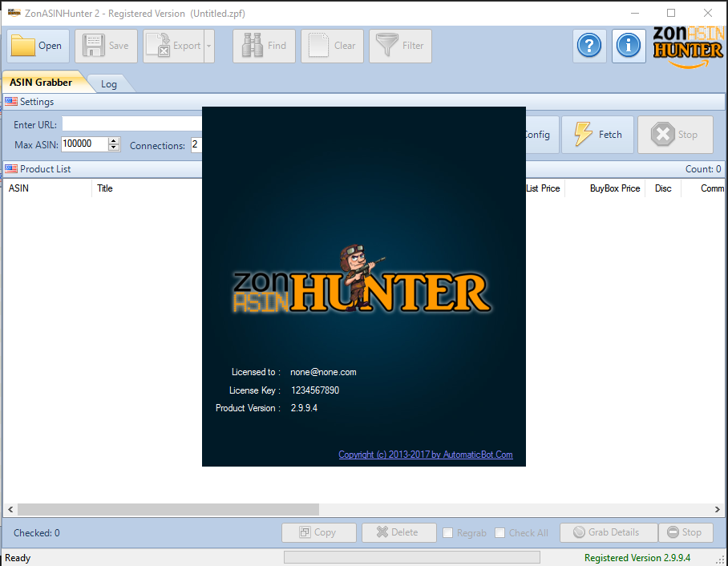The height and width of the screenshot is (566, 728).
Task: Switch to the Log tab
Action: (109, 84)
